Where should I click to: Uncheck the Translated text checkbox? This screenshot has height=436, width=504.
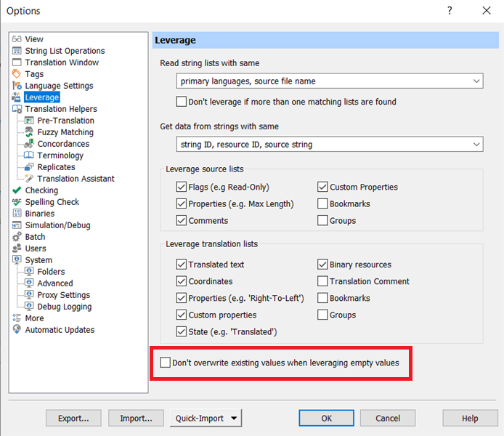[x=182, y=265]
